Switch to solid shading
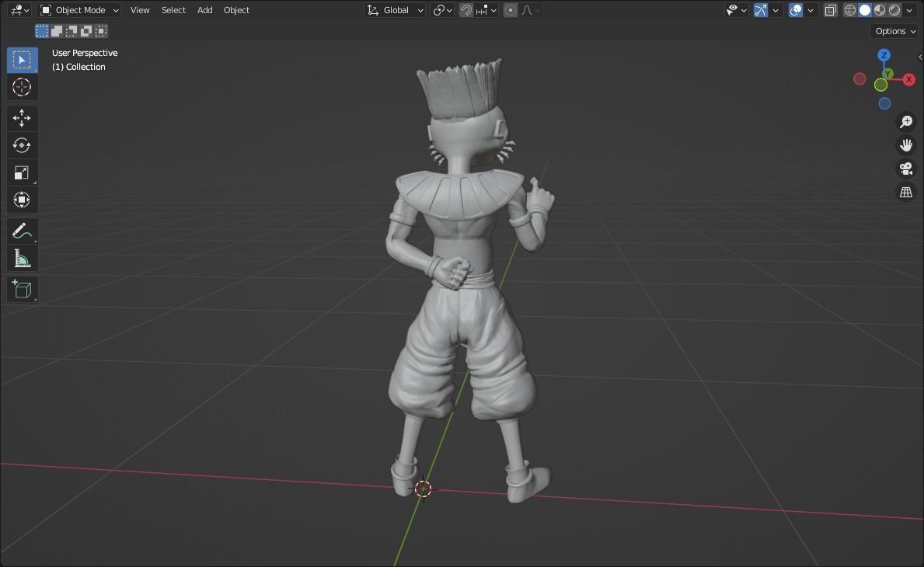 864,10
